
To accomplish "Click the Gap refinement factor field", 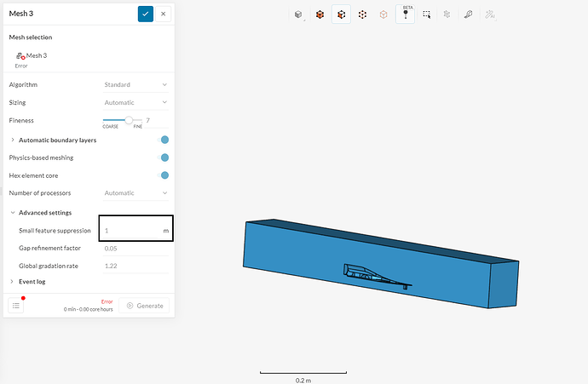I will (x=135, y=249).
